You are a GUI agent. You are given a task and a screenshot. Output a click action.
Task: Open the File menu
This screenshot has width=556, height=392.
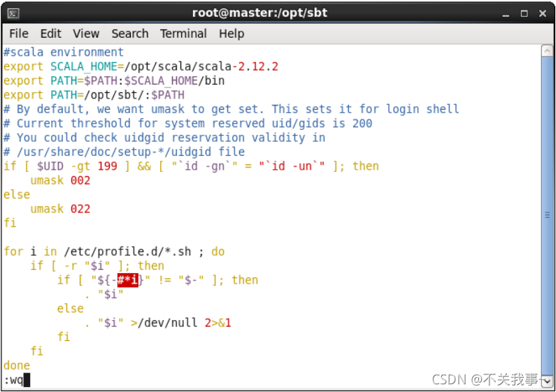coord(19,34)
